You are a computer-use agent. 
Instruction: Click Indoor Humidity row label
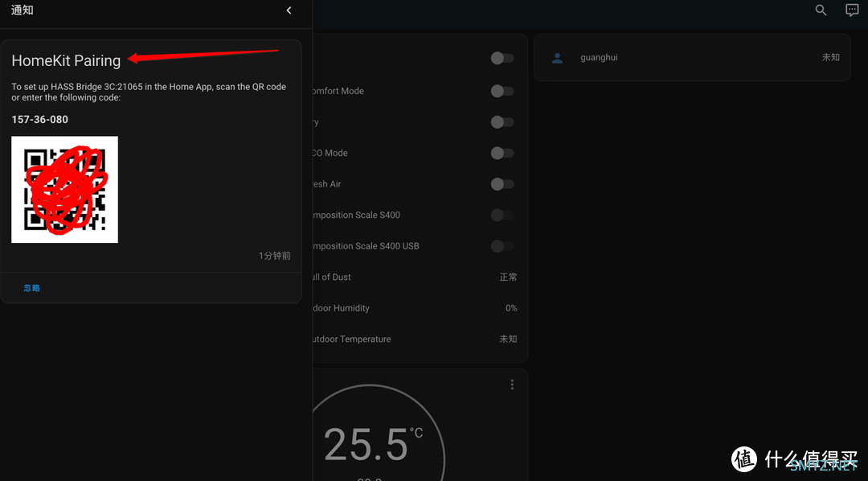pyautogui.click(x=341, y=308)
